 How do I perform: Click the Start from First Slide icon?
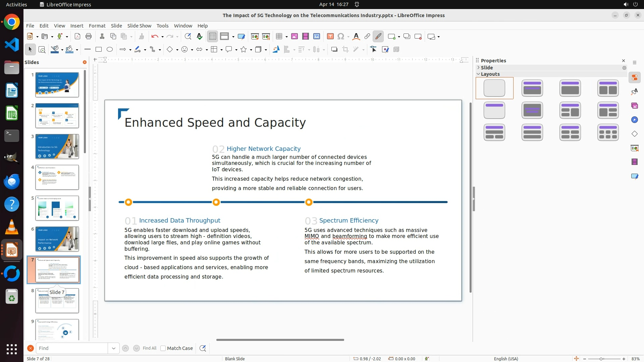[255, 37]
